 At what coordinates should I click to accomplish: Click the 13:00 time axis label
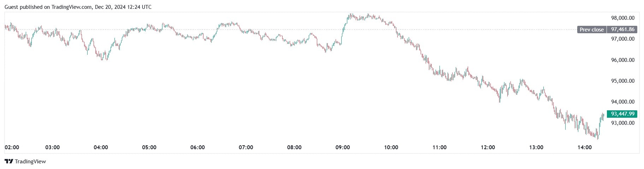536,147
